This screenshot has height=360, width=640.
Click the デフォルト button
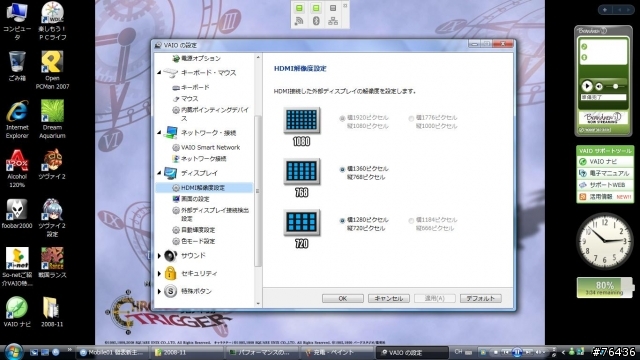(x=480, y=298)
